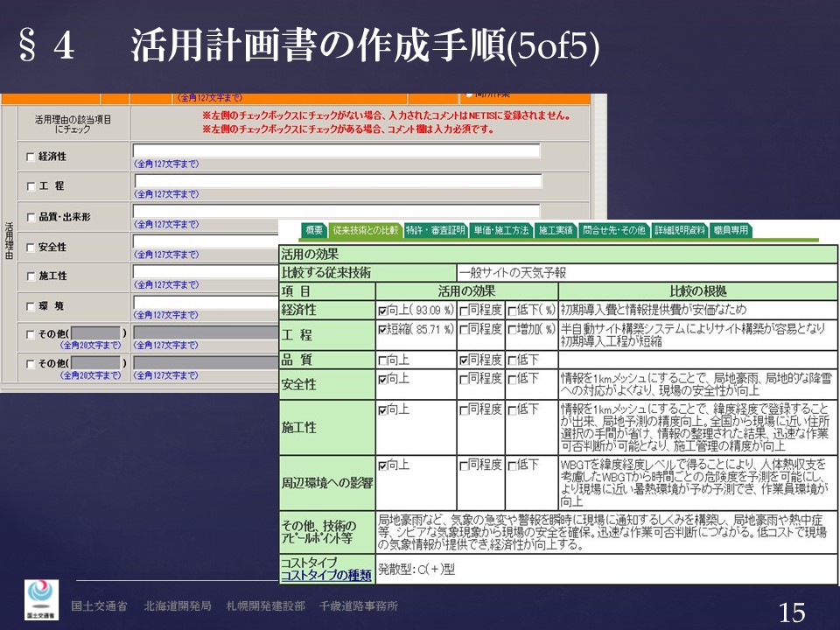Go to the 施工実績 tab

556,230
